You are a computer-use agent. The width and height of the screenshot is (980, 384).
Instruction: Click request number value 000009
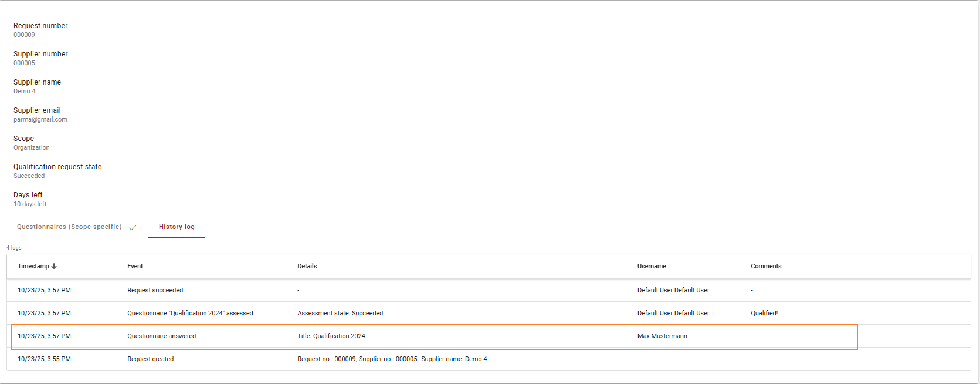24,35
